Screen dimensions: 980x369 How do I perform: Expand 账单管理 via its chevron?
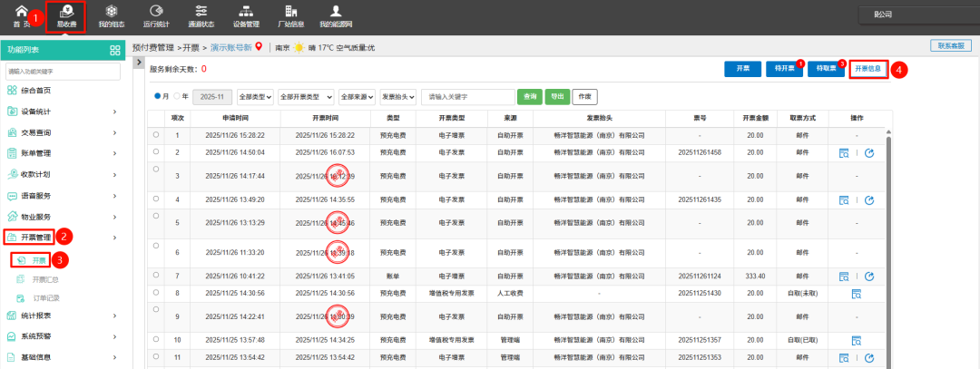click(115, 153)
